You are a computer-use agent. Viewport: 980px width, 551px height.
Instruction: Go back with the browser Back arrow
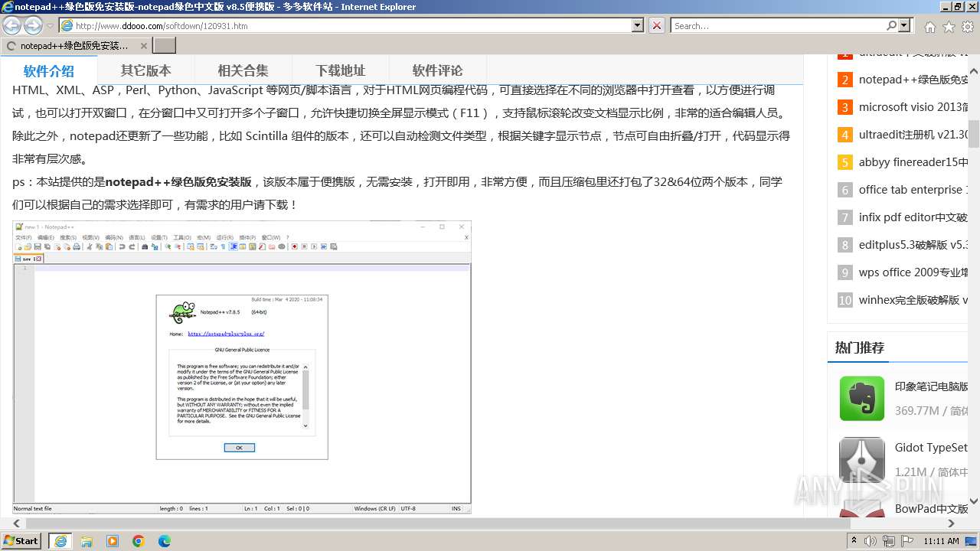(11, 25)
